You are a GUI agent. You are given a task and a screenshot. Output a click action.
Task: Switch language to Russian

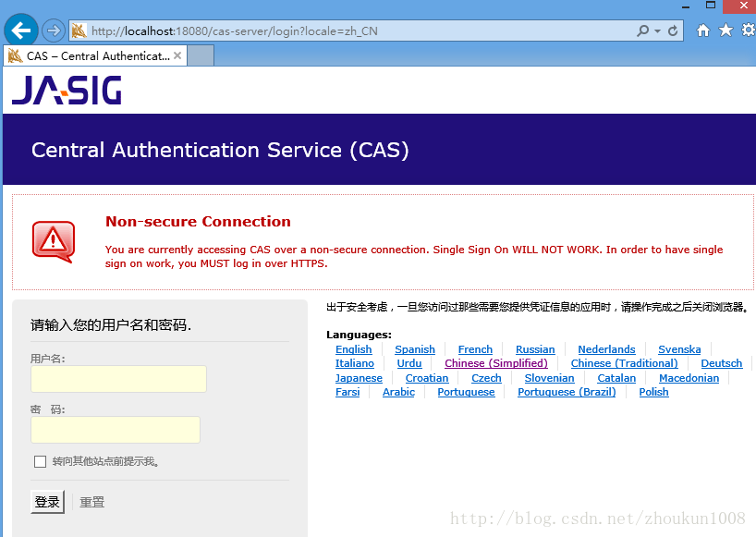[x=535, y=349]
